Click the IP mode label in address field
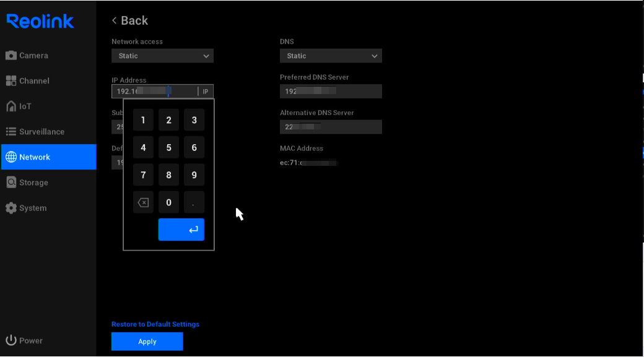Image resolution: width=644 pixels, height=357 pixels. 206,92
